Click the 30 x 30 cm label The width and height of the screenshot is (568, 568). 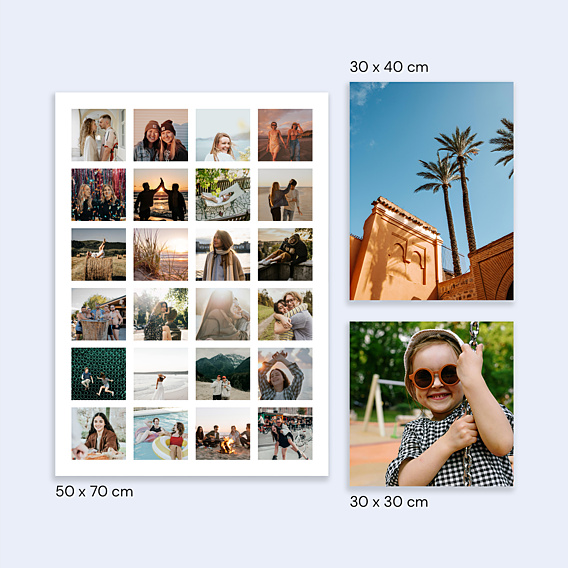click(x=389, y=502)
